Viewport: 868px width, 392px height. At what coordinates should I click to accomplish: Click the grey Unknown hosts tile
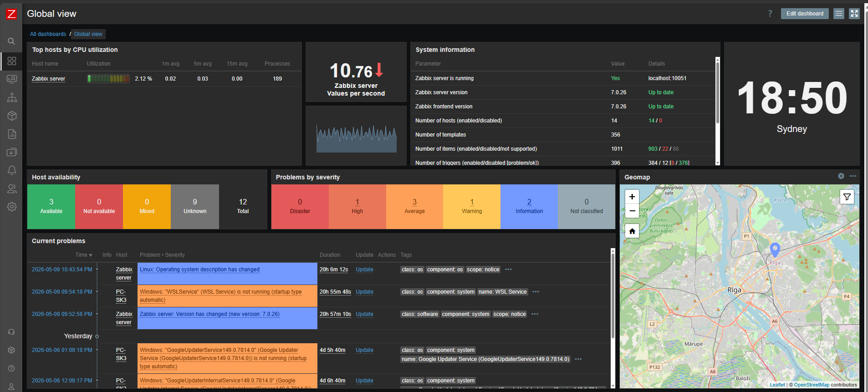[195, 207]
